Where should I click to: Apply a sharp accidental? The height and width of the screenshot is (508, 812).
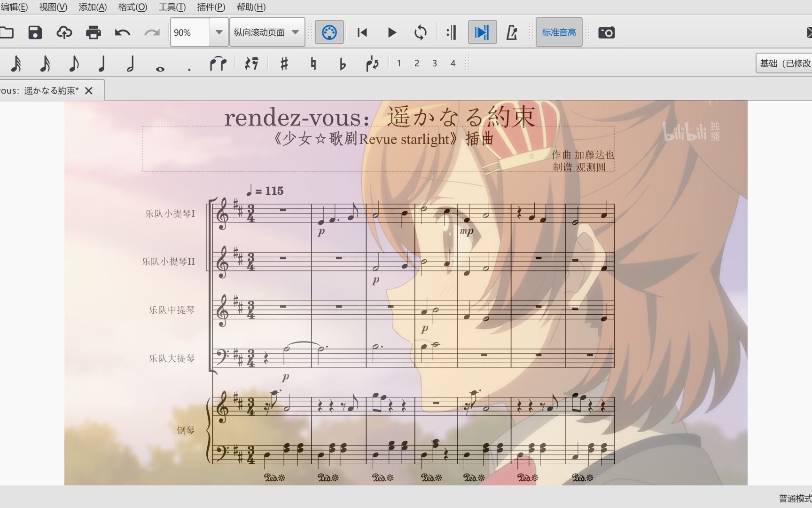click(x=284, y=63)
